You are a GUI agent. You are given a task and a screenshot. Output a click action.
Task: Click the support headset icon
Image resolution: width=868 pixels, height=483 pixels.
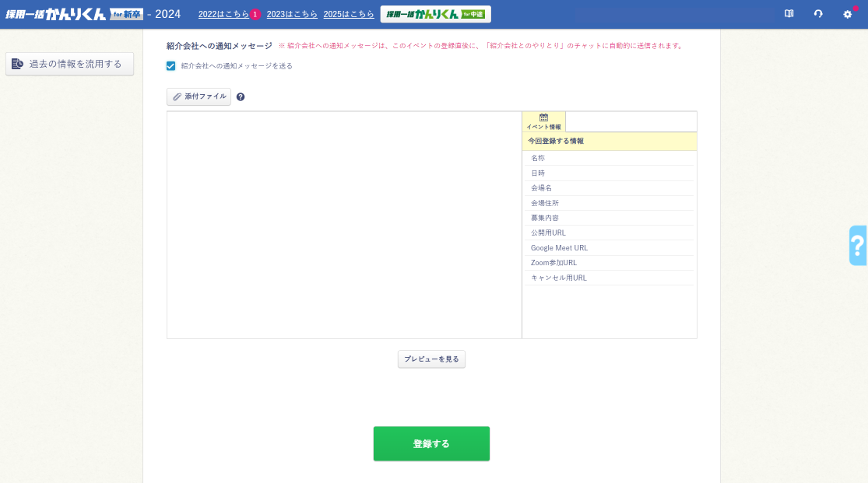pyautogui.click(x=818, y=14)
